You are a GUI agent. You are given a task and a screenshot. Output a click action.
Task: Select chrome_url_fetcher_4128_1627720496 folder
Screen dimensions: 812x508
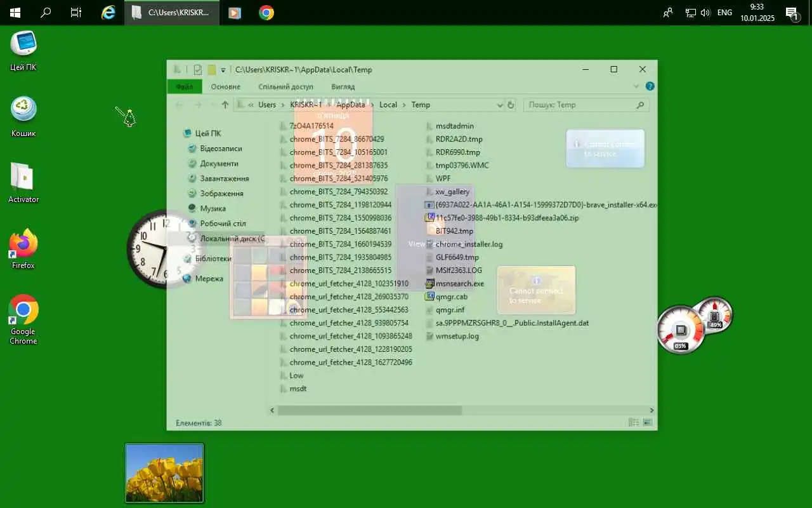click(346, 363)
